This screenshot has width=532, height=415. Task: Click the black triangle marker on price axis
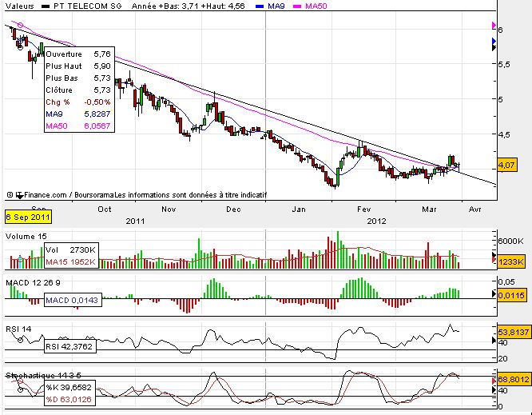click(494, 48)
